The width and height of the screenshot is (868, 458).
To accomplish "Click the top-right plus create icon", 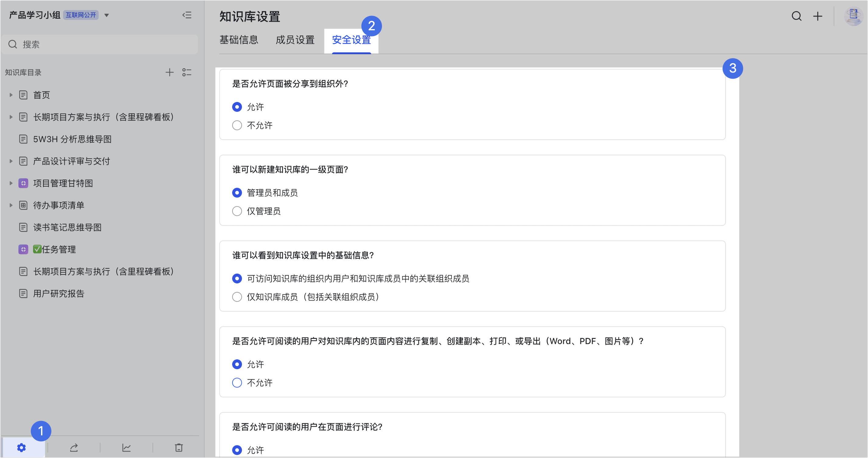I will 817,16.
